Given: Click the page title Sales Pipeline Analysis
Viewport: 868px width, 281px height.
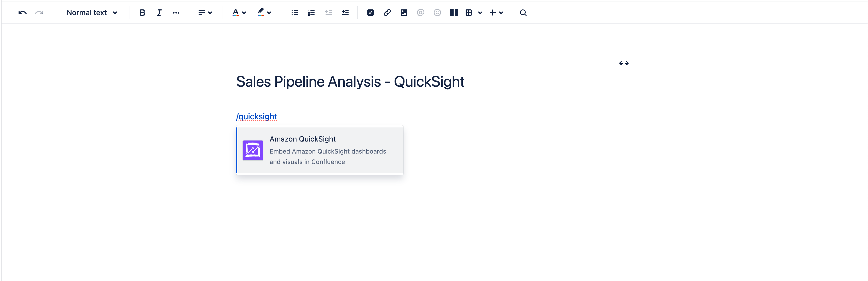Looking at the screenshot, I should pyautogui.click(x=350, y=82).
